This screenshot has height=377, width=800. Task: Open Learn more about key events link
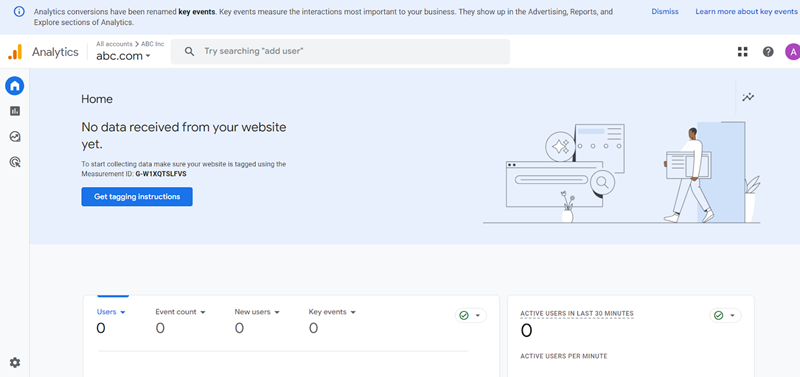click(746, 11)
